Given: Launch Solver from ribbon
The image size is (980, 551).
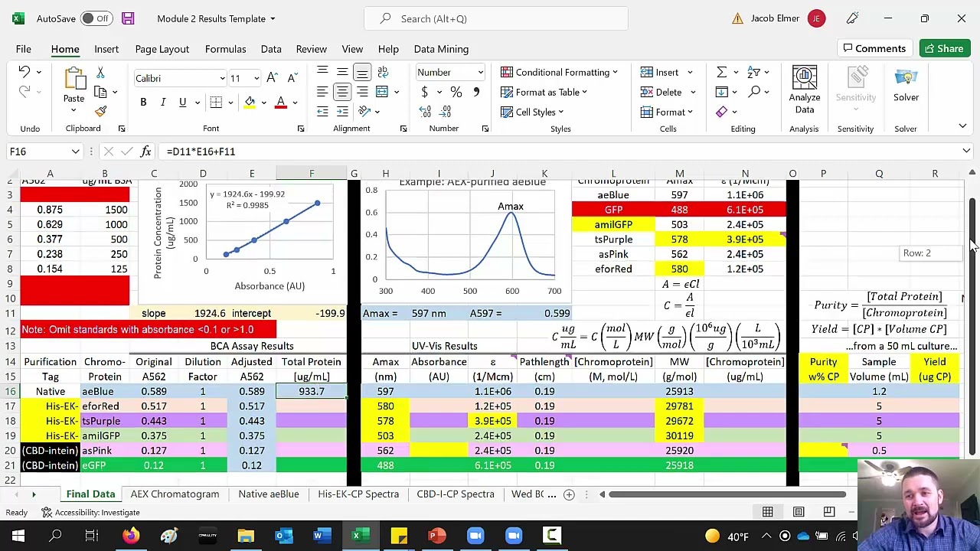Looking at the screenshot, I should [x=906, y=84].
